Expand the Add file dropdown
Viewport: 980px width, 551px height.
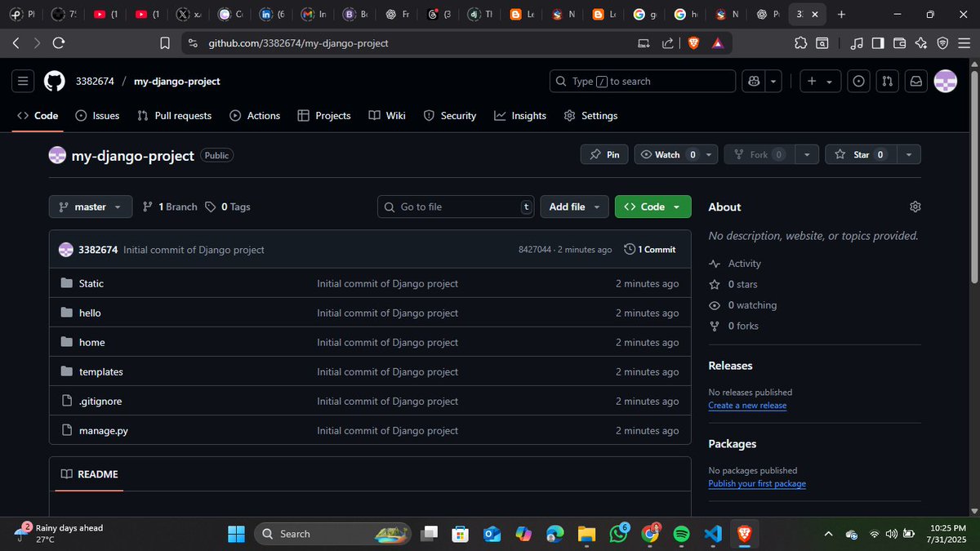(x=575, y=207)
